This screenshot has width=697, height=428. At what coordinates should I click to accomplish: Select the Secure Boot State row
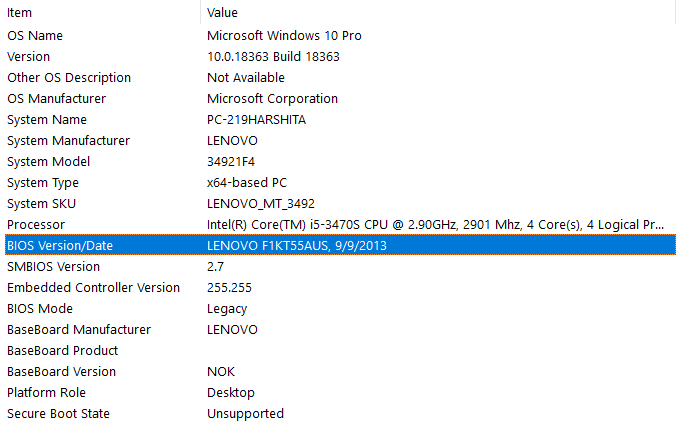[x=58, y=413]
